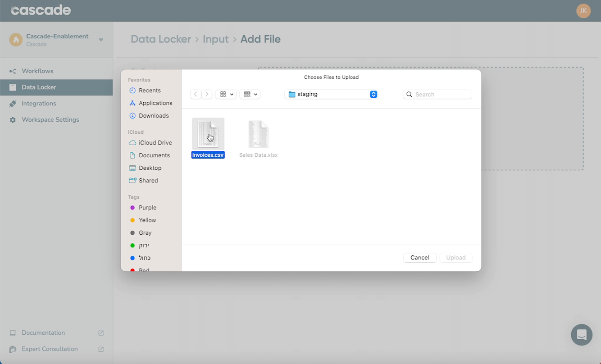Open the Documentation link
601x364 pixels.
43,332
